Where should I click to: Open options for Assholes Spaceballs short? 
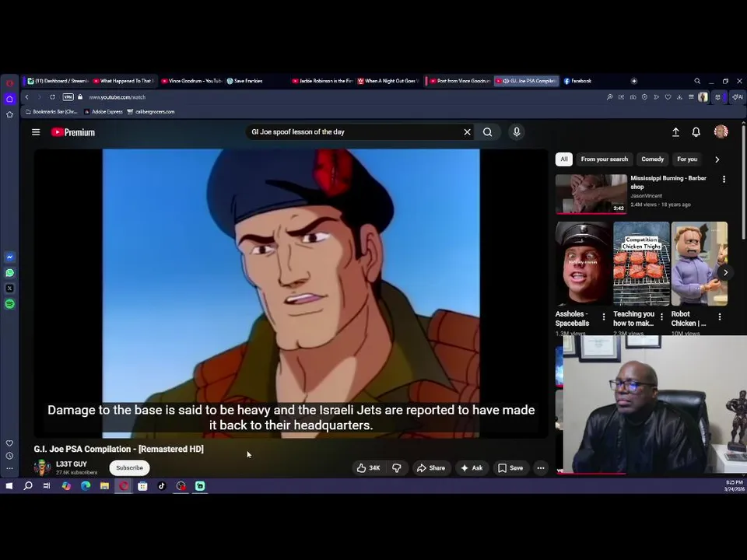(604, 317)
